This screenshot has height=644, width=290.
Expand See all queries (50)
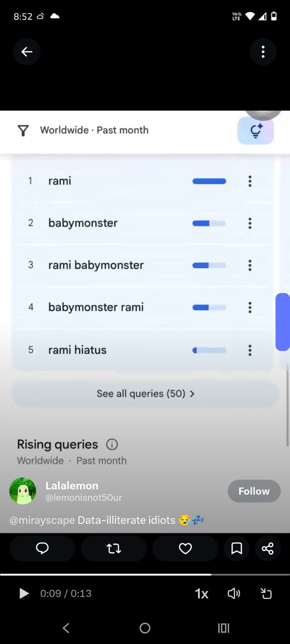145,394
